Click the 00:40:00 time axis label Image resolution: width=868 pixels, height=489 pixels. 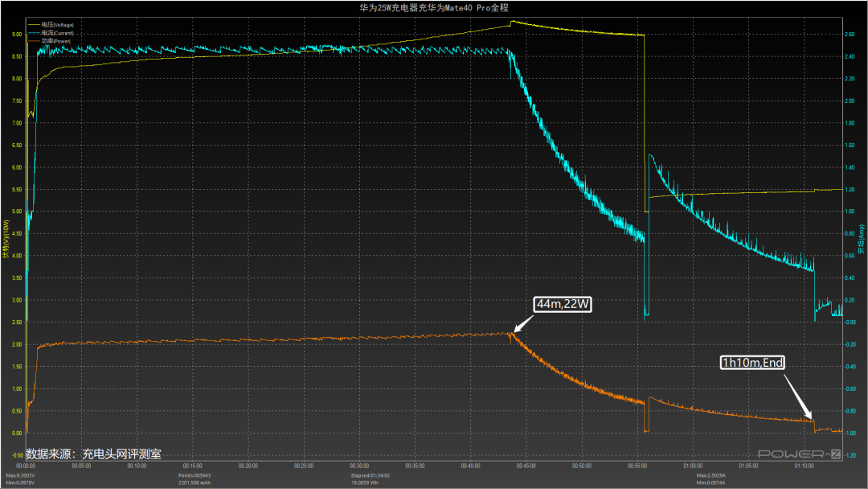[x=470, y=466]
